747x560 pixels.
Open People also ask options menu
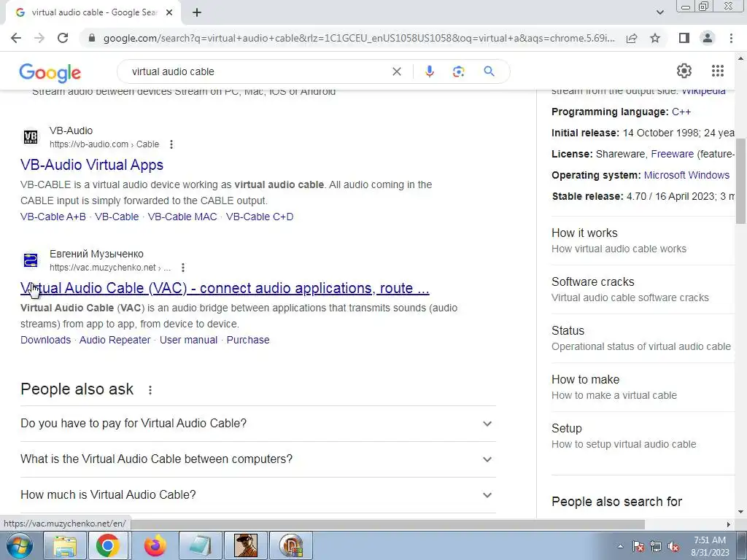(150, 390)
